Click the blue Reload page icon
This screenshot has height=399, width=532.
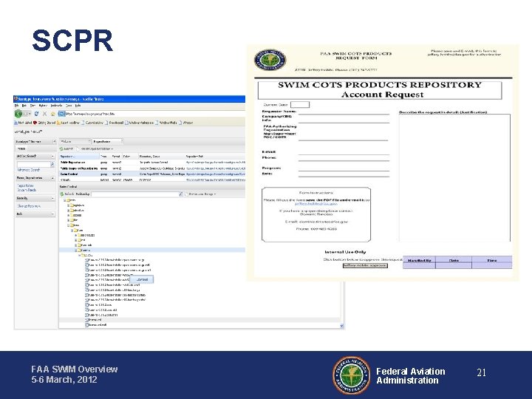click(36, 114)
